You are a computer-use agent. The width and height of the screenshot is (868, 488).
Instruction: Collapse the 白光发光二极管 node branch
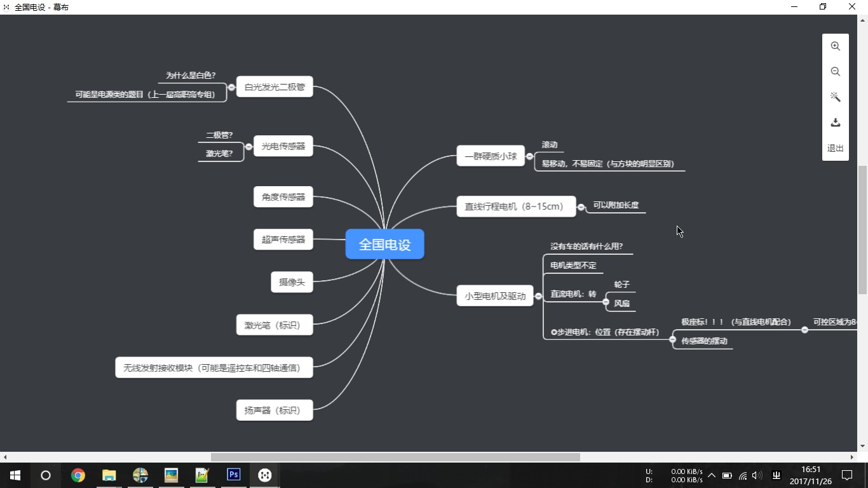[x=231, y=87]
